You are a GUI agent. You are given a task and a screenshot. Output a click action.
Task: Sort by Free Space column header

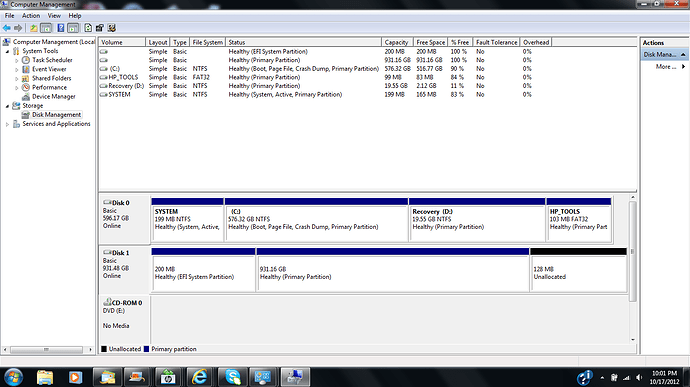430,42
